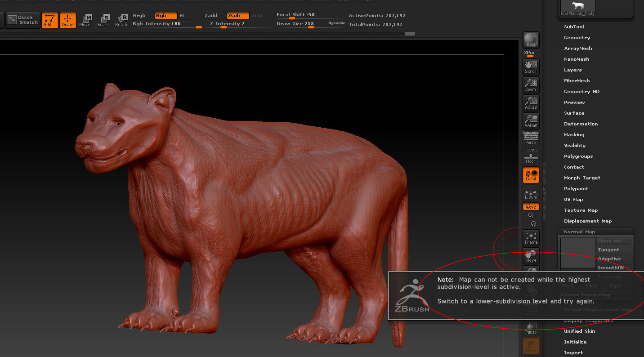Expand the Deformation section
This screenshot has width=644, height=357.
[x=581, y=124]
